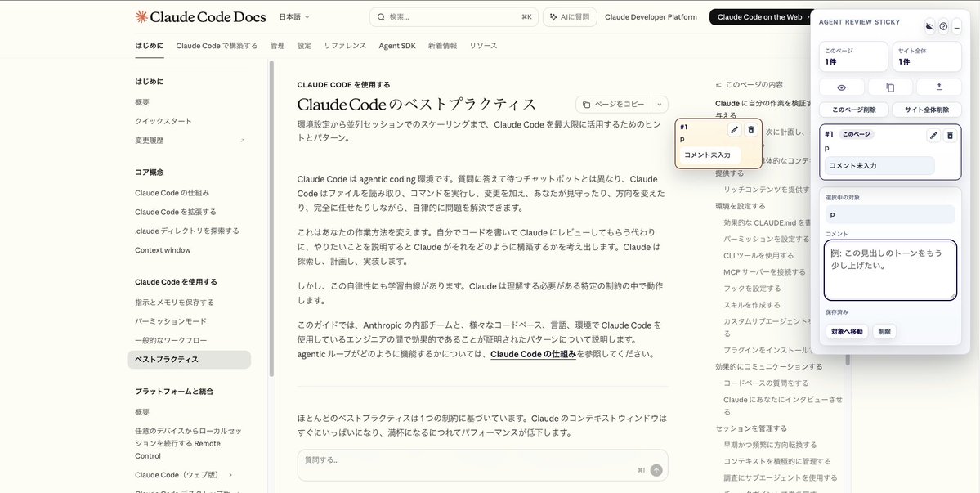Select ベストプラクティス in the sidebar
The width and height of the screenshot is (980, 493).
(189, 359)
